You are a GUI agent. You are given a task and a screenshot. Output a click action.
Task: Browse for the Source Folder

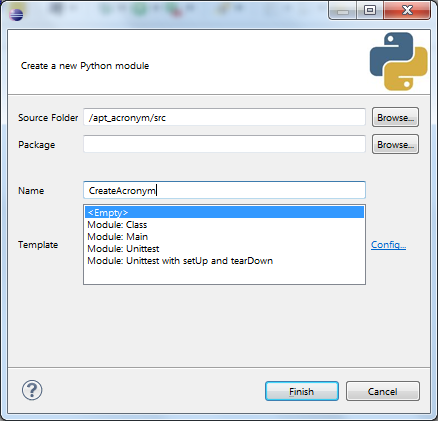point(395,117)
